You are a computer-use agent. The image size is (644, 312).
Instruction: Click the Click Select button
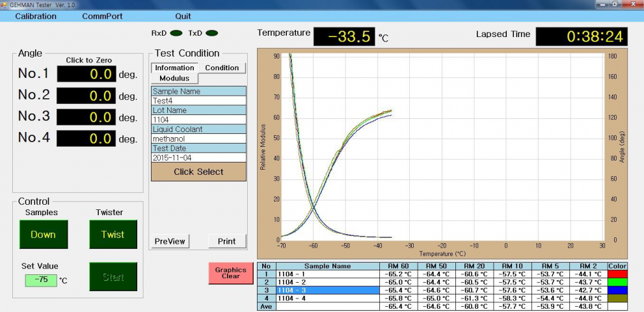(199, 172)
